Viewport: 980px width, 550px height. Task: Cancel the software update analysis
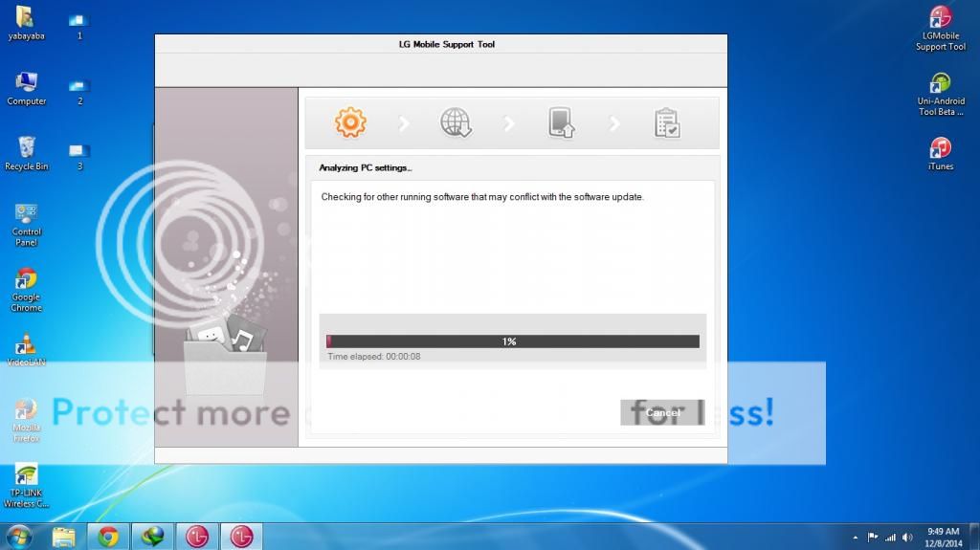coord(662,412)
